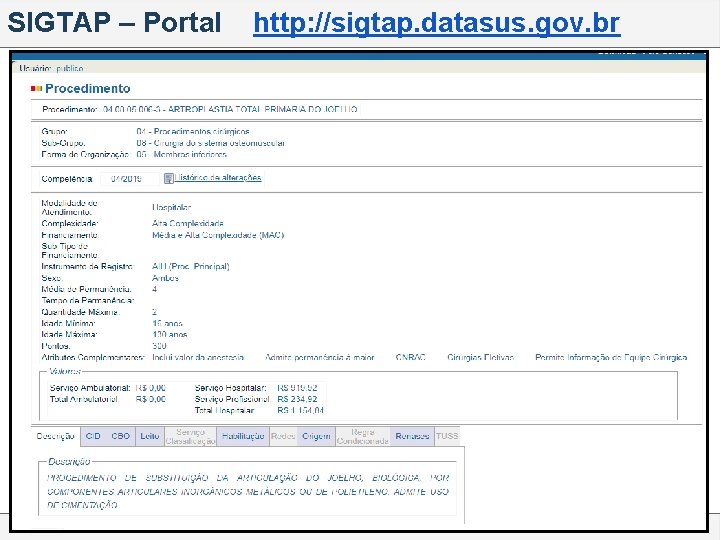720x540 pixels.
Task: Click 'Média e Alta Complexidade (MAC)' financing value
Action: (x=218, y=235)
